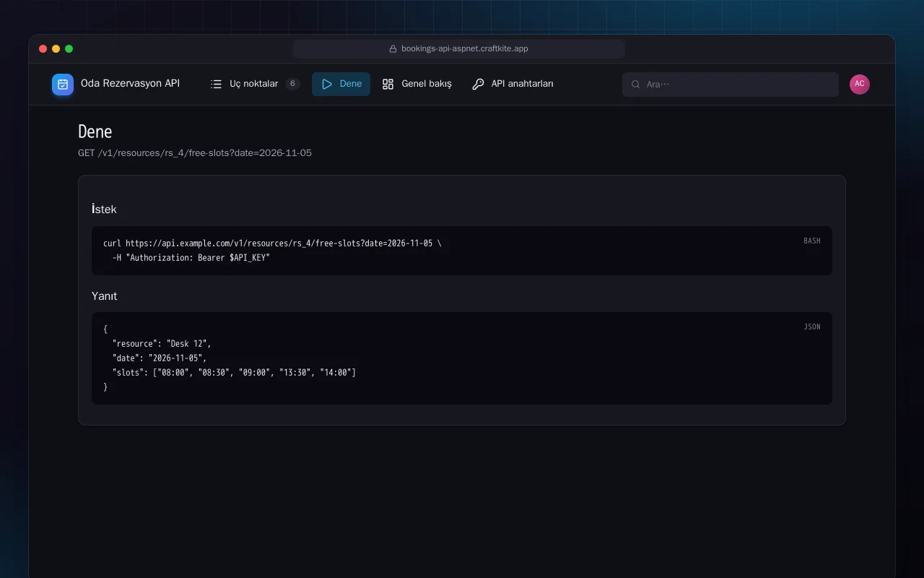Open the Uç noktalar tab
This screenshot has width=924, height=578.
pos(255,84)
